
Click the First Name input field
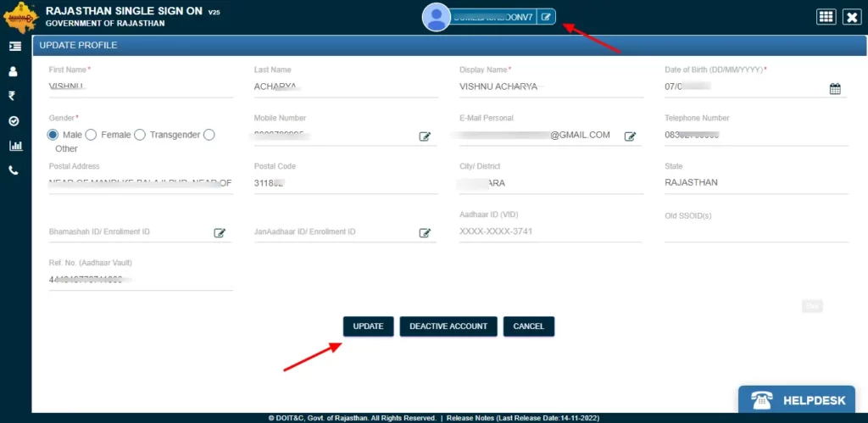[x=141, y=87]
